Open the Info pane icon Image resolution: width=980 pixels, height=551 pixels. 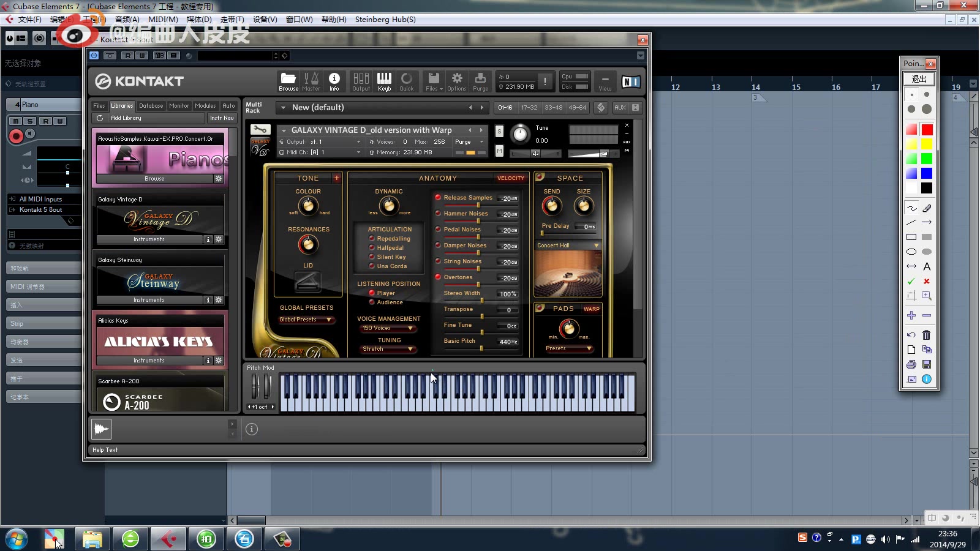pyautogui.click(x=334, y=81)
